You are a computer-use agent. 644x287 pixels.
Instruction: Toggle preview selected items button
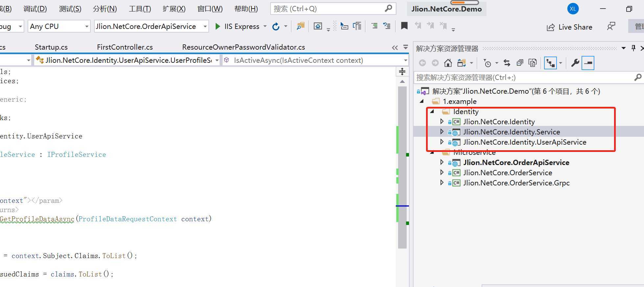[588, 63]
